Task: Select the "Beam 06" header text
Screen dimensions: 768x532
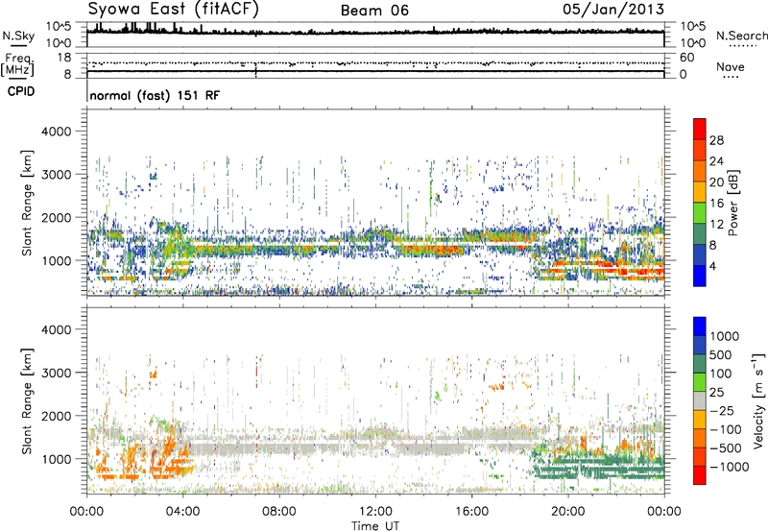Action: pyautogui.click(x=374, y=11)
